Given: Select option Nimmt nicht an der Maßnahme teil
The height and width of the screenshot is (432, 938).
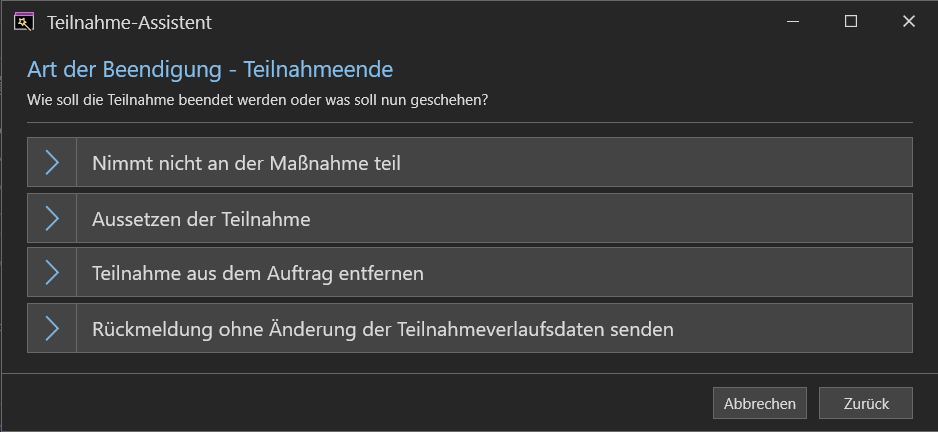Looking at the screenshot, I should [470, 162].
